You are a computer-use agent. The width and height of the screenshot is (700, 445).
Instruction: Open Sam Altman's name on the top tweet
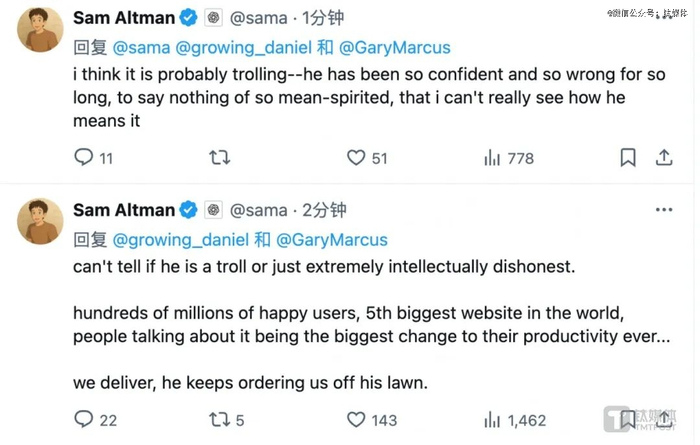point(122,17)
